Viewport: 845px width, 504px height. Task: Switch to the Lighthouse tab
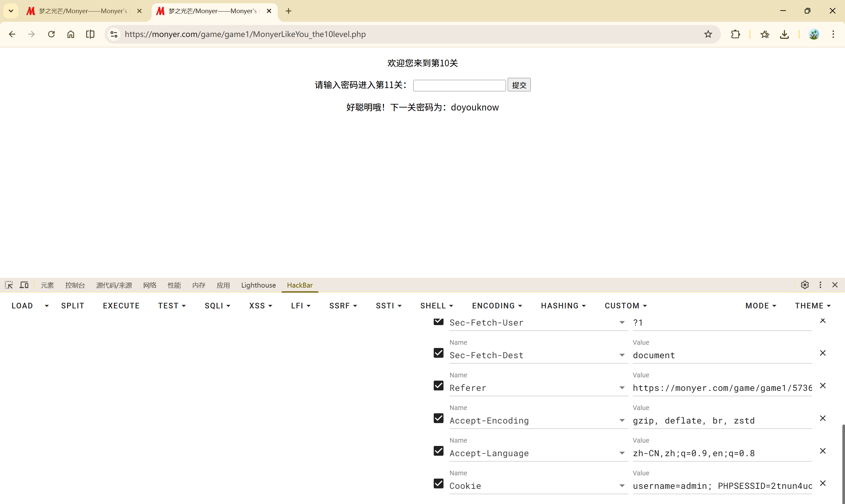(x=258, y=285)
